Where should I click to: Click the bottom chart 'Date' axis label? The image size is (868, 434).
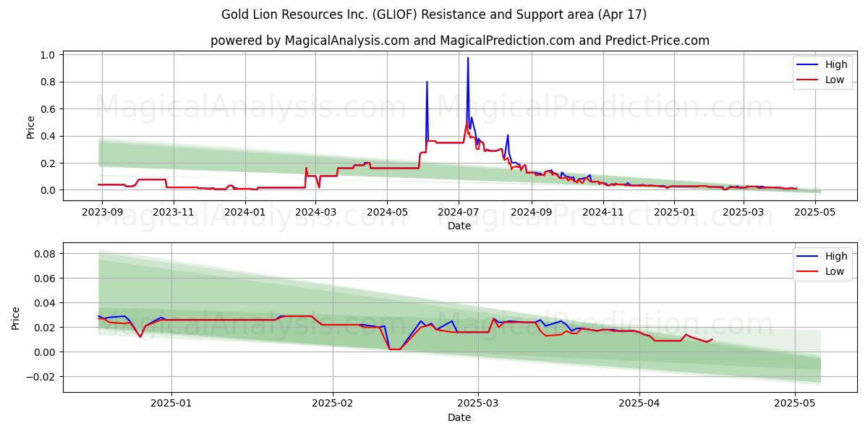459,417
